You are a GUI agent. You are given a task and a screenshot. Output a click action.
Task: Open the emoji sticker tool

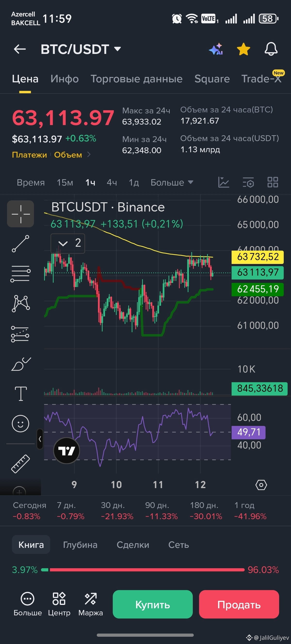(20, 424)
